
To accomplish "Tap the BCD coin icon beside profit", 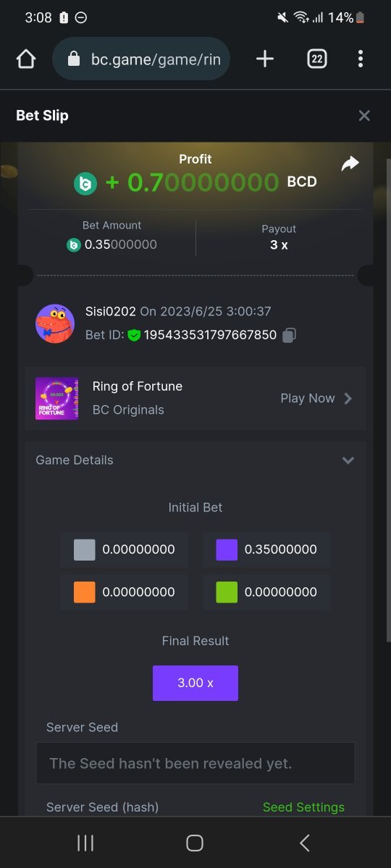I will pyautogui.click(x=85, y=184).
